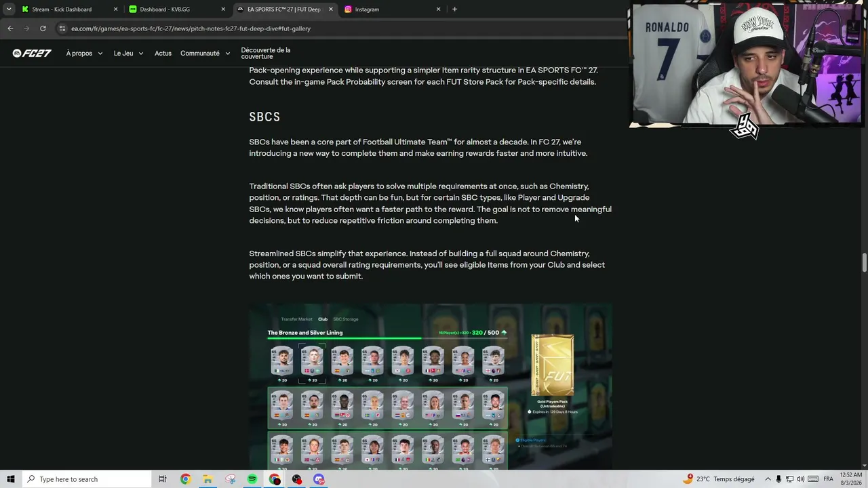
Task: Switch to the Stream - Kick Dashboard tab
Action: tap(69, 9)
